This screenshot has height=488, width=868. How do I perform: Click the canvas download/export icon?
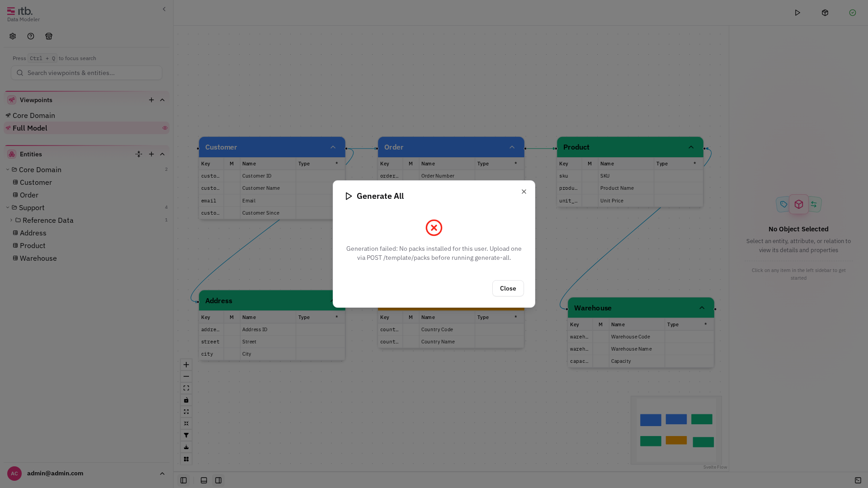(x=186, y=447)
